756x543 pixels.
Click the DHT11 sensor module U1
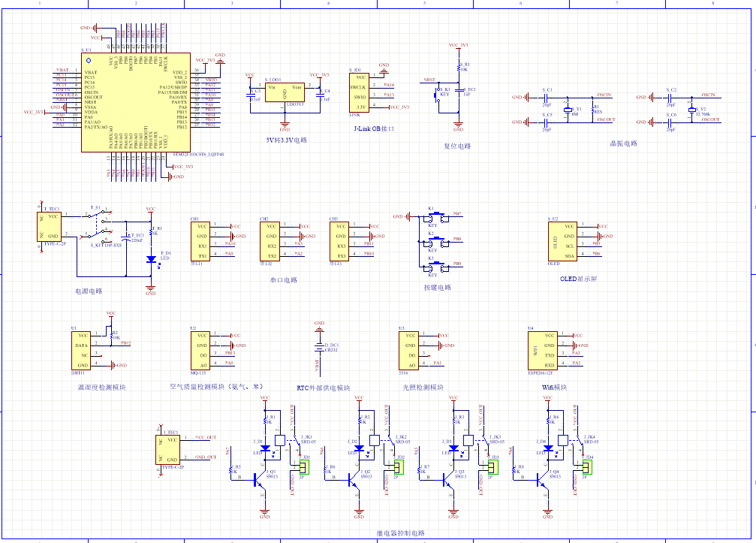(81, 350)
